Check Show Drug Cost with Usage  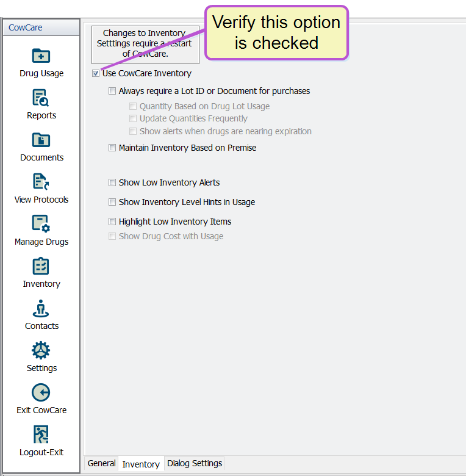point(112,236)
